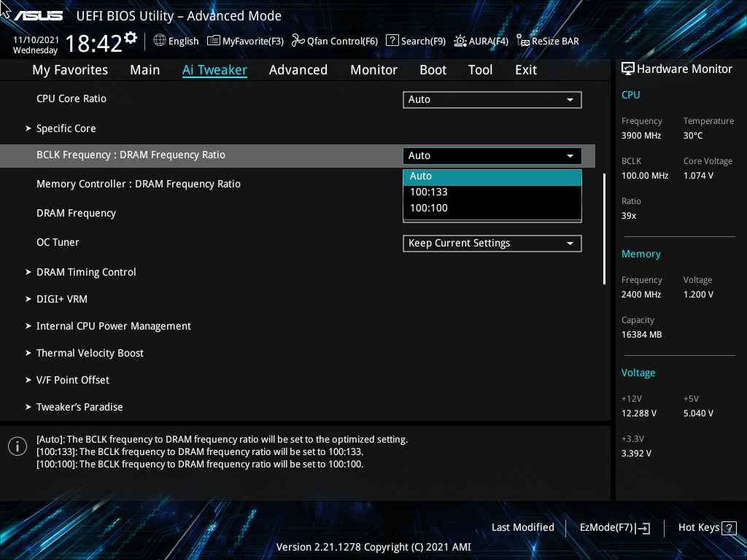Screen dimensions: 747x560
Task: Click the +5V 5.040 V reading
Action: click(698, 413)
